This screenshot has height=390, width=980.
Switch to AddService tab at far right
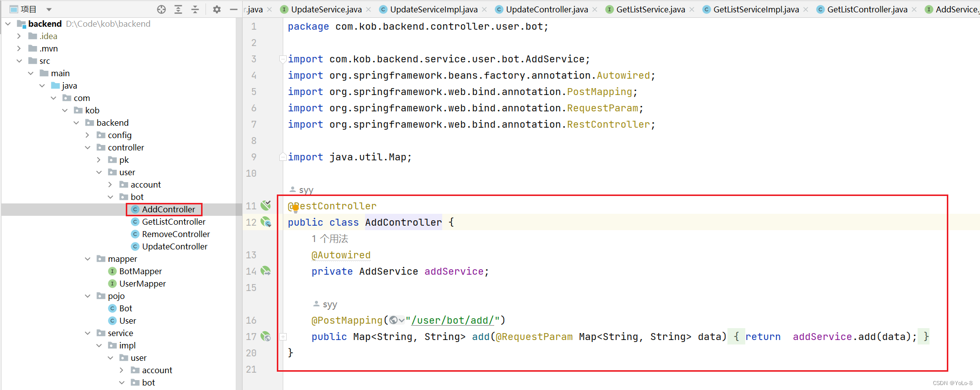tap(952, 9)
